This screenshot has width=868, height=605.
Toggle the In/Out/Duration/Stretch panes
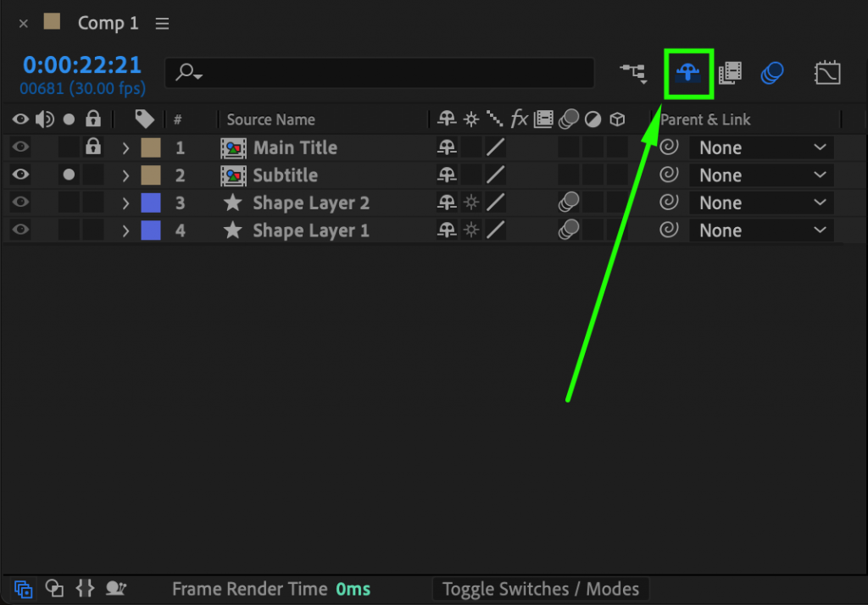[x=85, y=589]
